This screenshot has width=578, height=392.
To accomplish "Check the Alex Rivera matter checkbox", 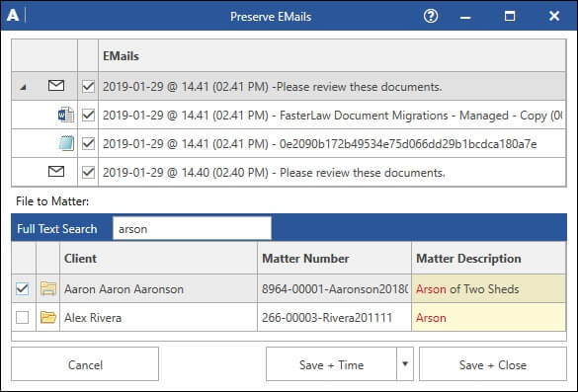I will click(x=22, y=317).
